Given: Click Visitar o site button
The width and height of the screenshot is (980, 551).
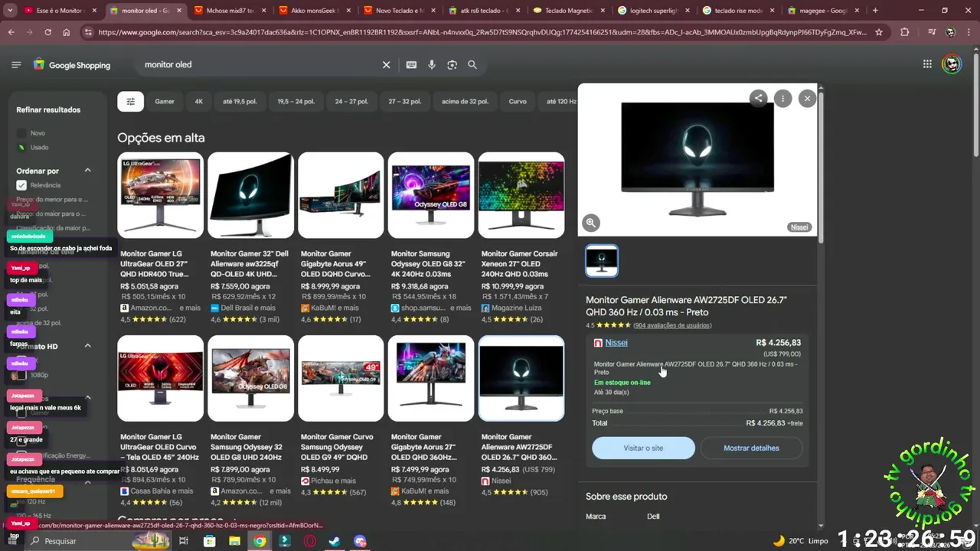Looking at the screenshot, I should tap(643, 448).
